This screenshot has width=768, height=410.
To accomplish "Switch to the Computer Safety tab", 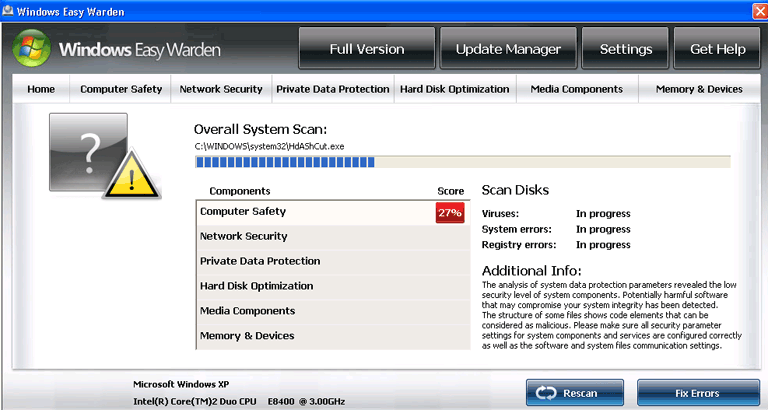I will [121, 89].
